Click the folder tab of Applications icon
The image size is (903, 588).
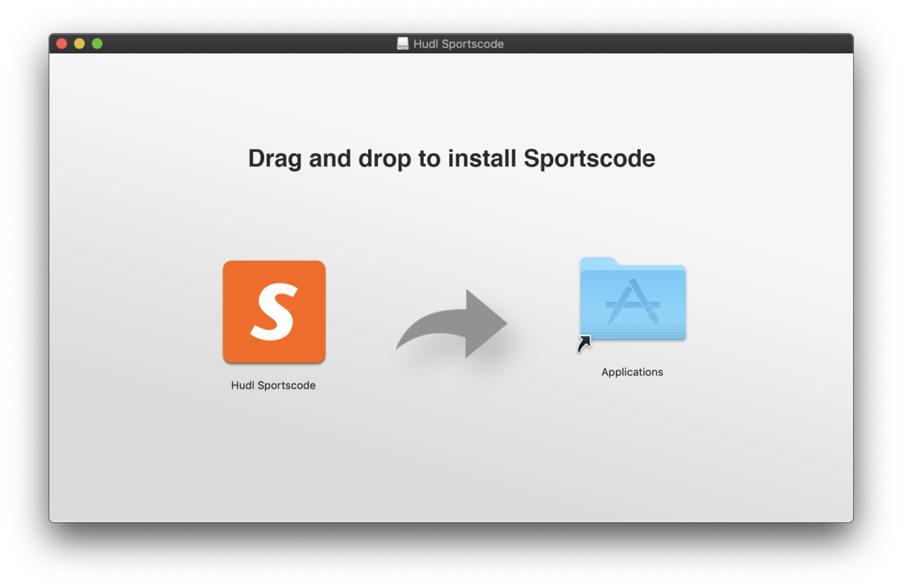[x=599, y=263]
